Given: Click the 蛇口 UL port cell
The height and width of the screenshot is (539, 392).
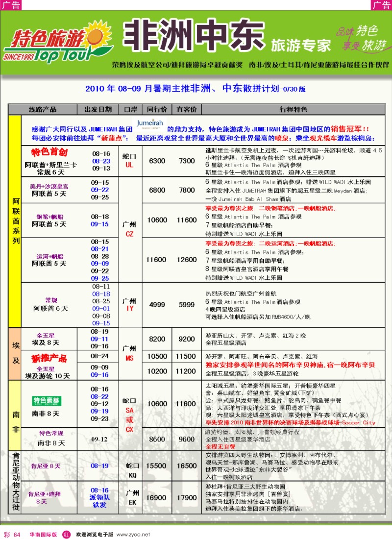Looking at the screenshot, I should 130,161.
